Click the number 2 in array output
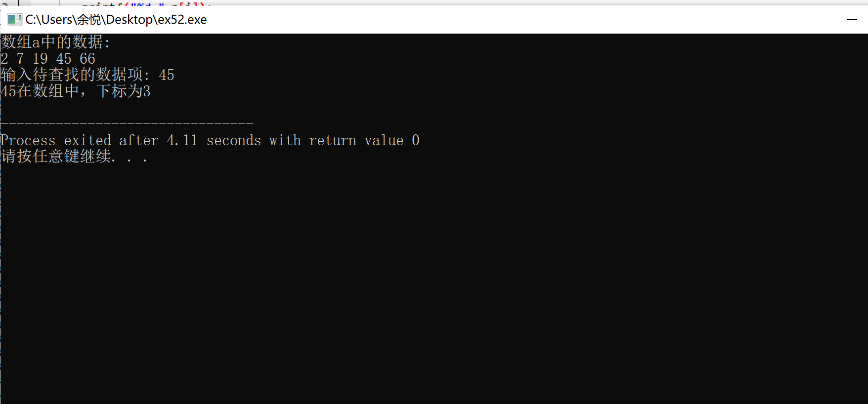Screen dimensions: 868x404 click(x=4, y=59)
